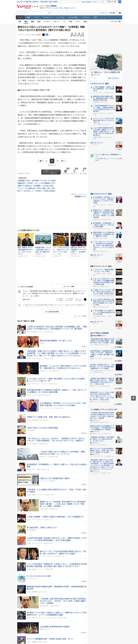Open 東洋経済オンライン source link below article
Image resolution: width=138 pixels, height=644 pixels.
tap(81, 197)
